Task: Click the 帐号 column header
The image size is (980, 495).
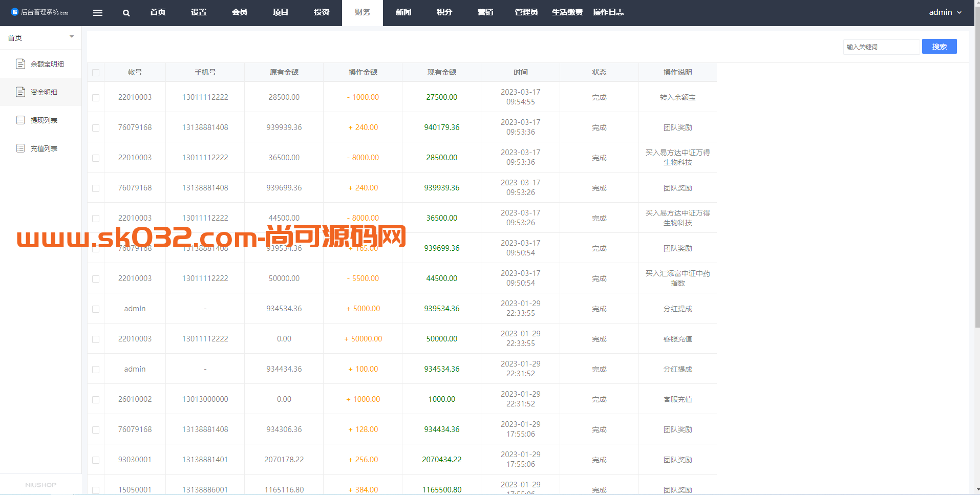Action: click(x=135, y=72)
